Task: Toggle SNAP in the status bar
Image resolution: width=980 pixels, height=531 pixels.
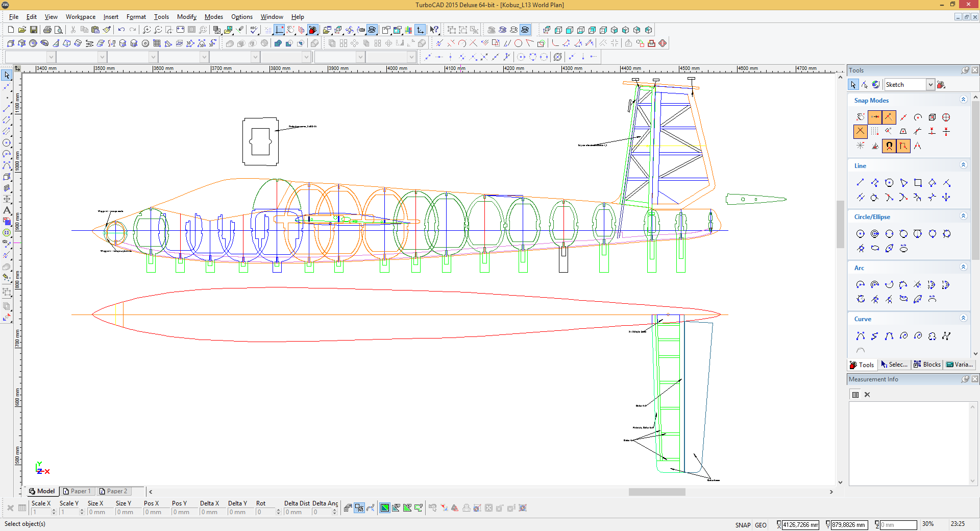Action: (x=743, y=525)
